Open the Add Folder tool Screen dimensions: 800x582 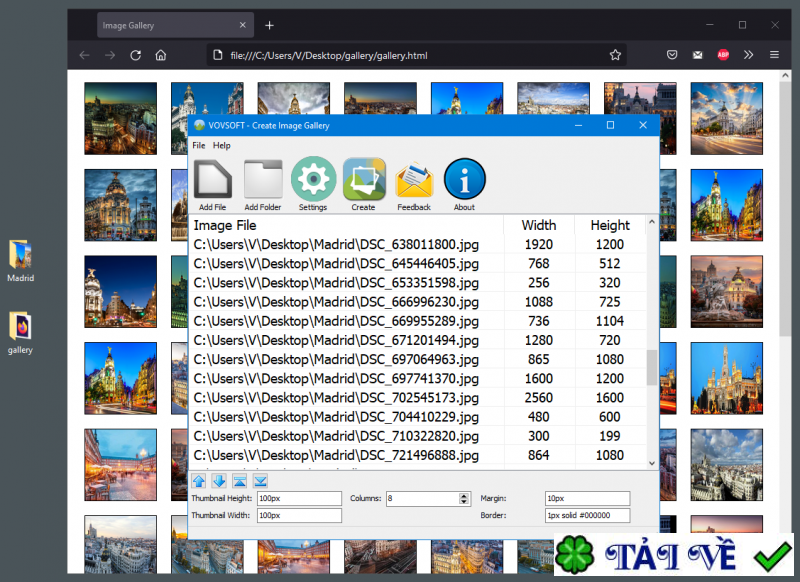pos(263,180)
